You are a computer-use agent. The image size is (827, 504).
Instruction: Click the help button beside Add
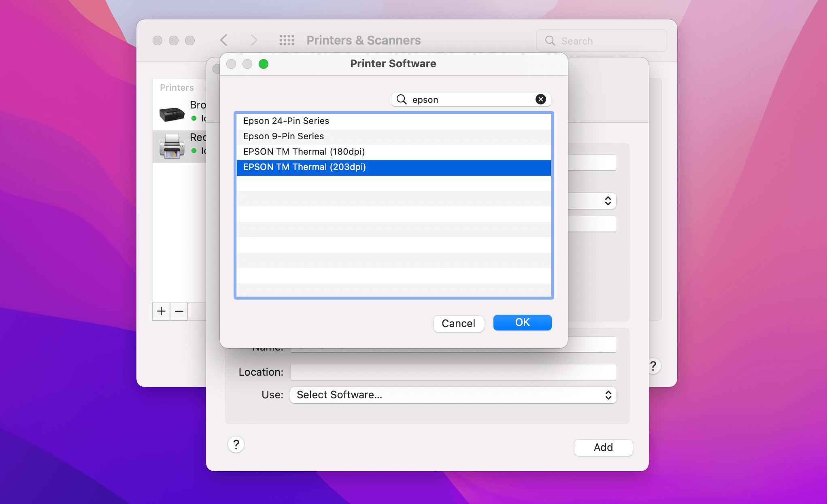click(236, 444)
